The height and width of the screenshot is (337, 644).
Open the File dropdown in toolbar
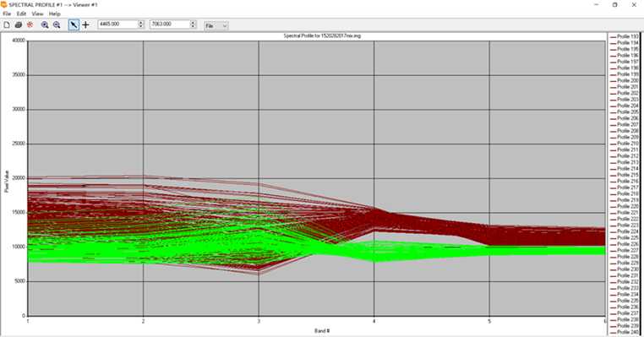click(x=216, y=26)
